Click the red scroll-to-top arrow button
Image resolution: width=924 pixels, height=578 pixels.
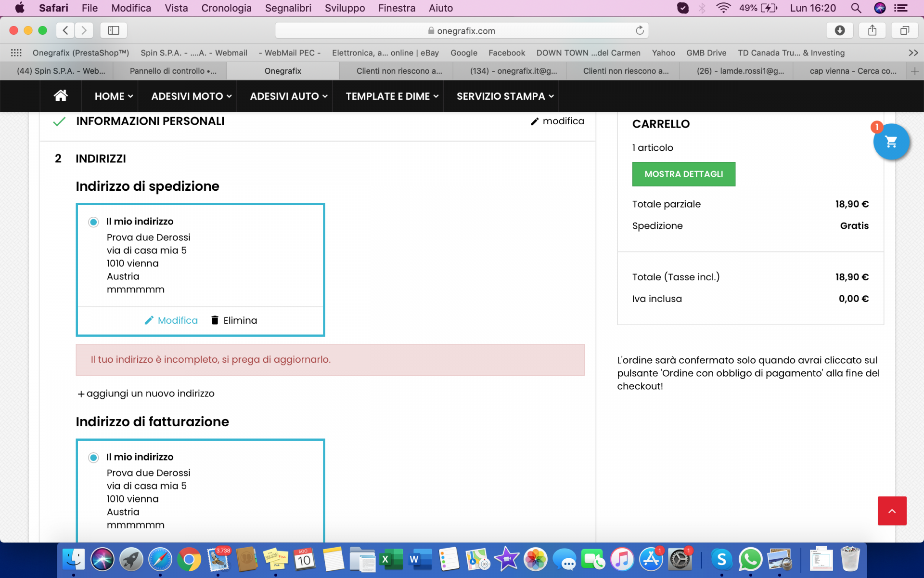892,511
